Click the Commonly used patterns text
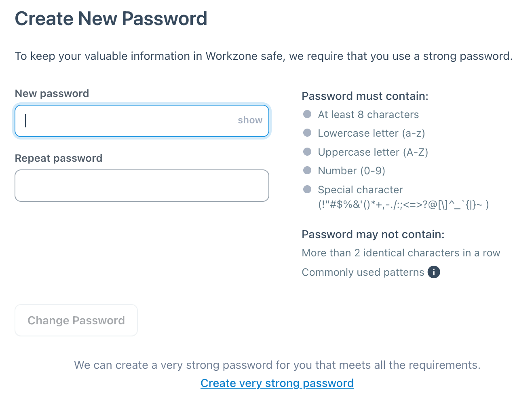Screen dimensions: 532x406 pyautogui.click(x=363, y=272)
